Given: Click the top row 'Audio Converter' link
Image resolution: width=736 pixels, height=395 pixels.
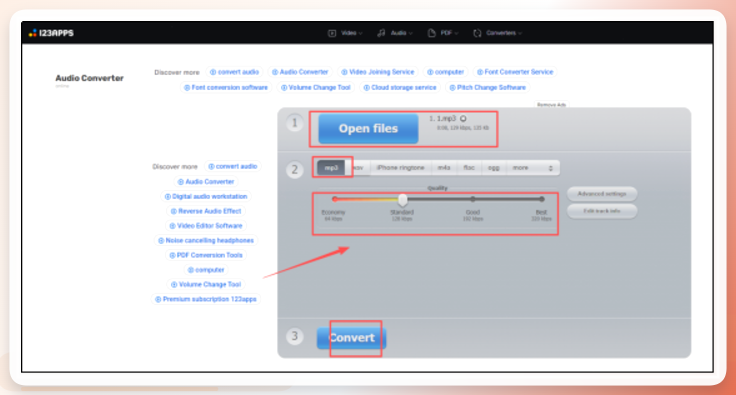Looking at the screenshot, I should 300,72.
